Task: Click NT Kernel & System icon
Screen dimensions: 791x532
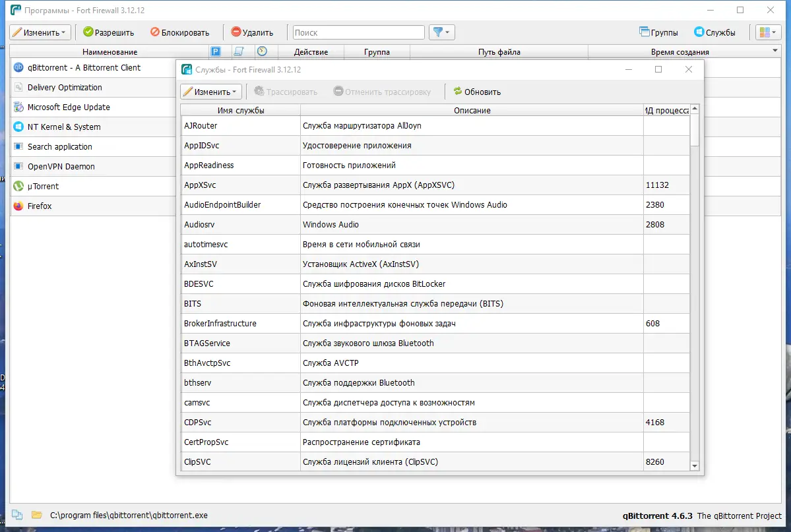Action: [18, 127]
